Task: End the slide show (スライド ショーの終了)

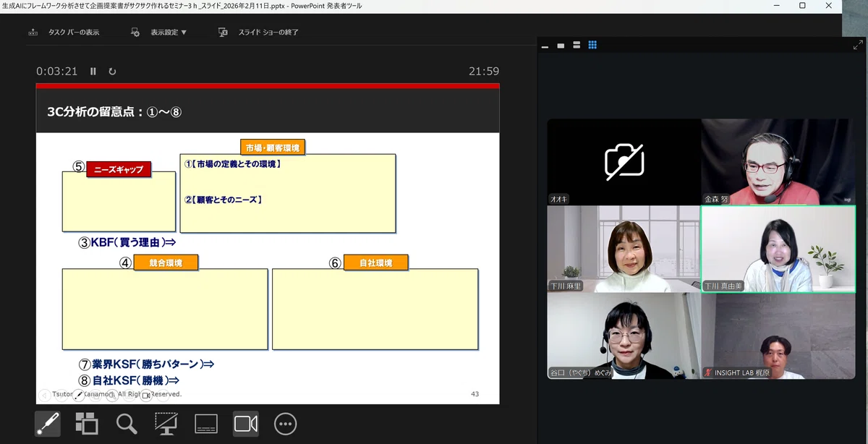Action: pyautogui.click(x=268, y=33)
